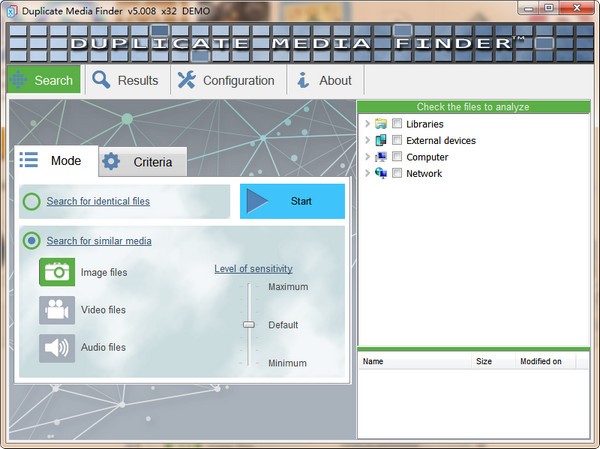
Task: Click the Computer tree label
Action: (427, 157)
